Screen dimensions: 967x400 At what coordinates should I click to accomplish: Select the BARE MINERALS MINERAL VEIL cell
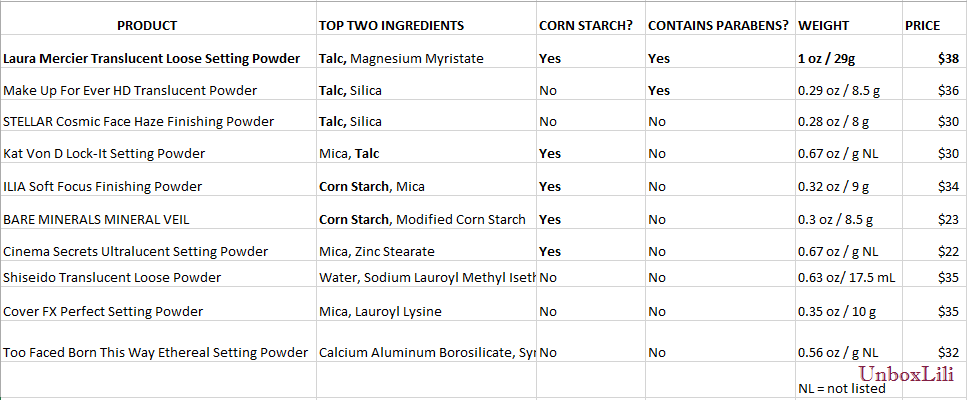[x=96, y=219]
